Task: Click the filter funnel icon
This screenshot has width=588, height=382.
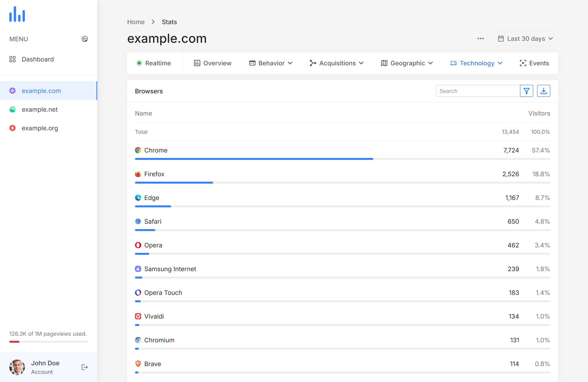Action: point(526,91)
